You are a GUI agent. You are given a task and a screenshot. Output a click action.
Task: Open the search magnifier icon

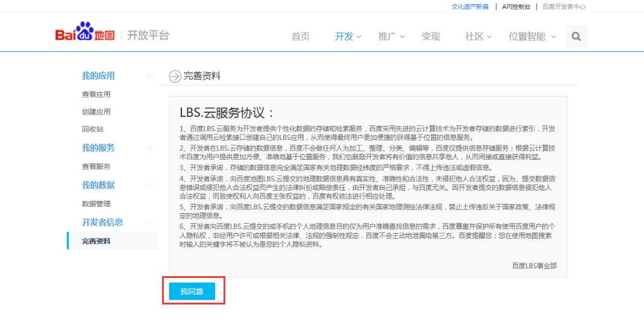click(x=577, y=37)
